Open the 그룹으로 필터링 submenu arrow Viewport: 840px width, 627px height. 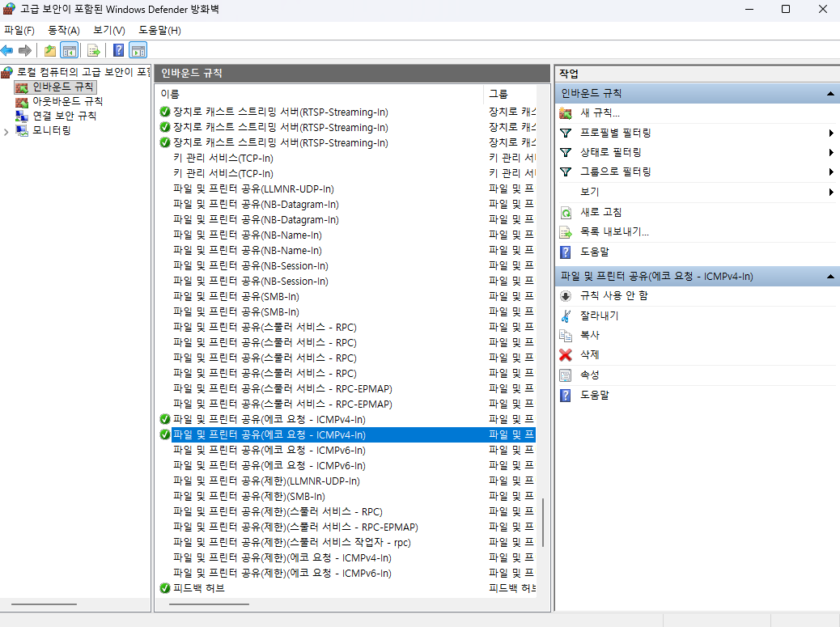pyautogui.click(x=831, y=172)
